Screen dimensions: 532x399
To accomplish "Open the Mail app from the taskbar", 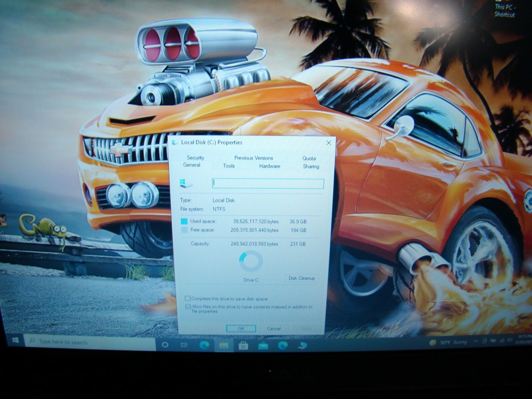I will tap(263, 346).
